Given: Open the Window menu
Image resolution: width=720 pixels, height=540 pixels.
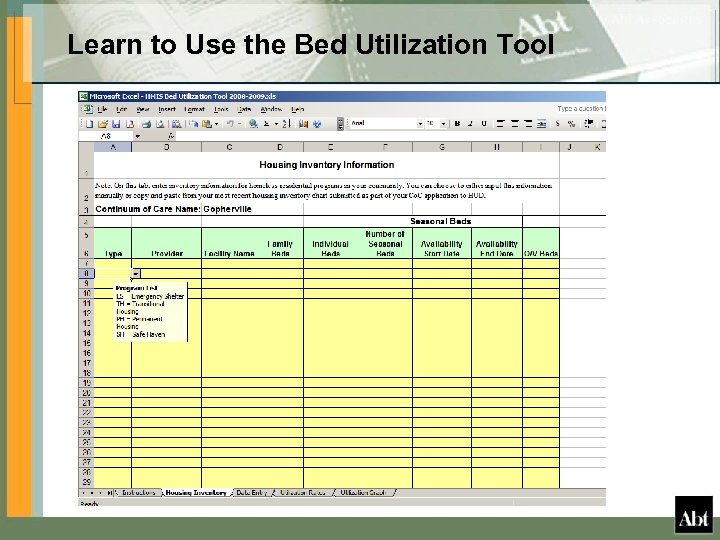Looking at the screenshot, I should (271, 109).
